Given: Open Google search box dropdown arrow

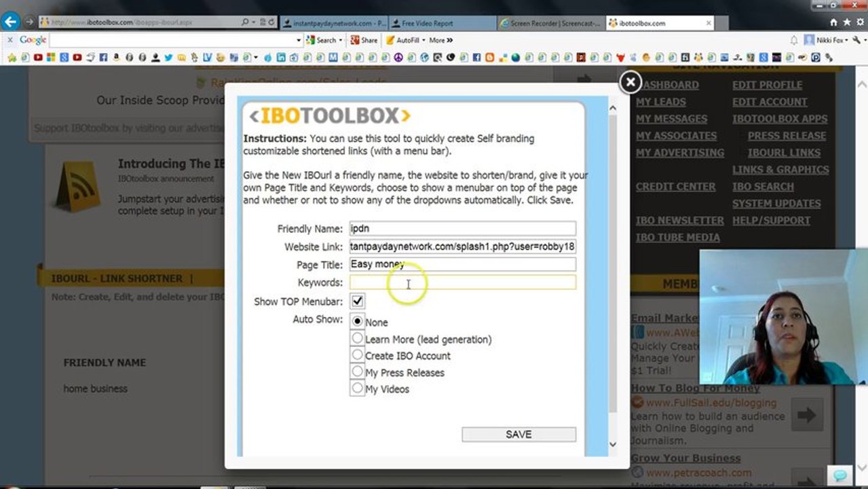Looking at the screenshot, I should 298,40.
